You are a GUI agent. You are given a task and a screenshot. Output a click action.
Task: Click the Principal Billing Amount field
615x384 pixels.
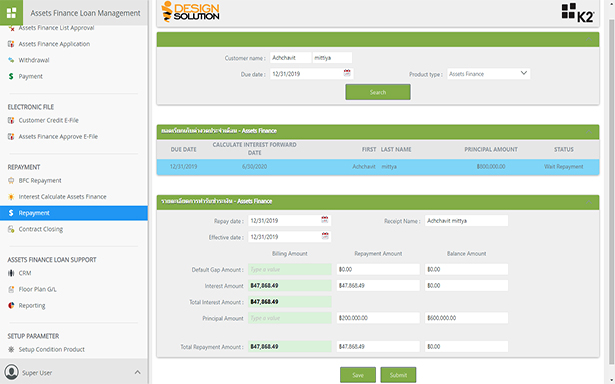pos(289,318)
